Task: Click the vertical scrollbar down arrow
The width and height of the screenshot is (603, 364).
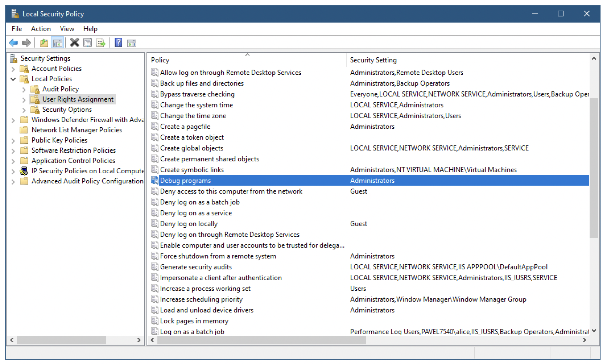Action: pyautogui.click(x=594, y=331)
